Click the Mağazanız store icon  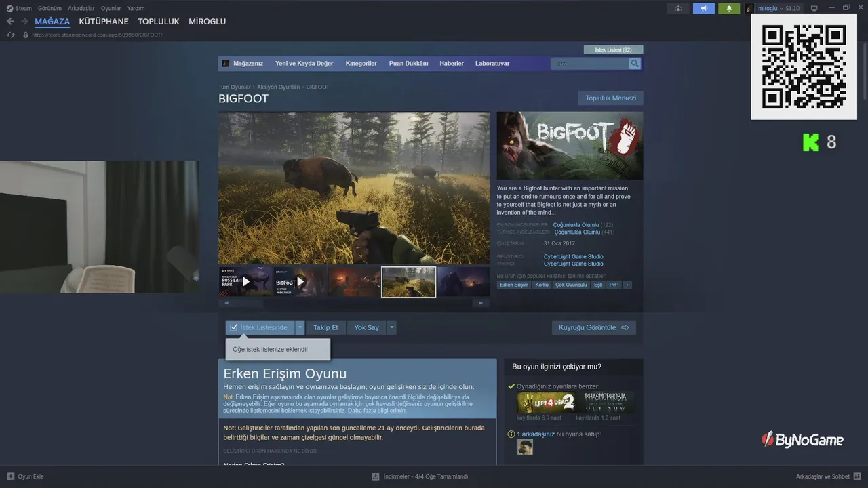(226, 63)
